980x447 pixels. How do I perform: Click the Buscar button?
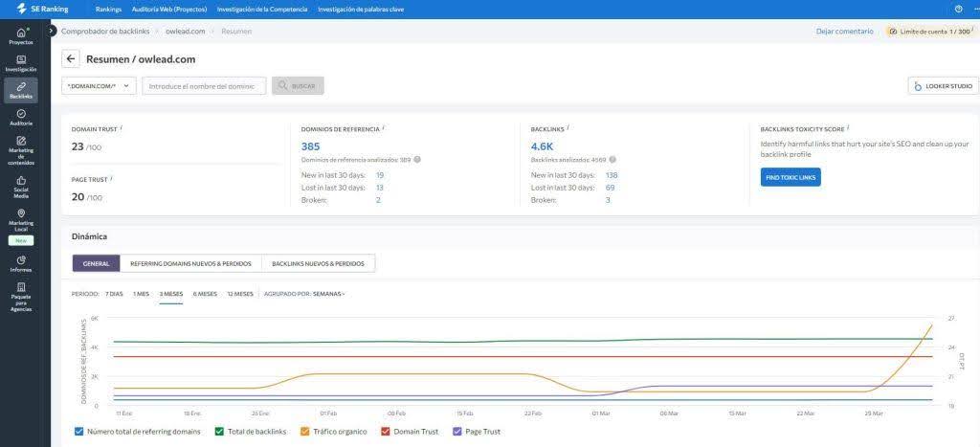coord(298,85)
